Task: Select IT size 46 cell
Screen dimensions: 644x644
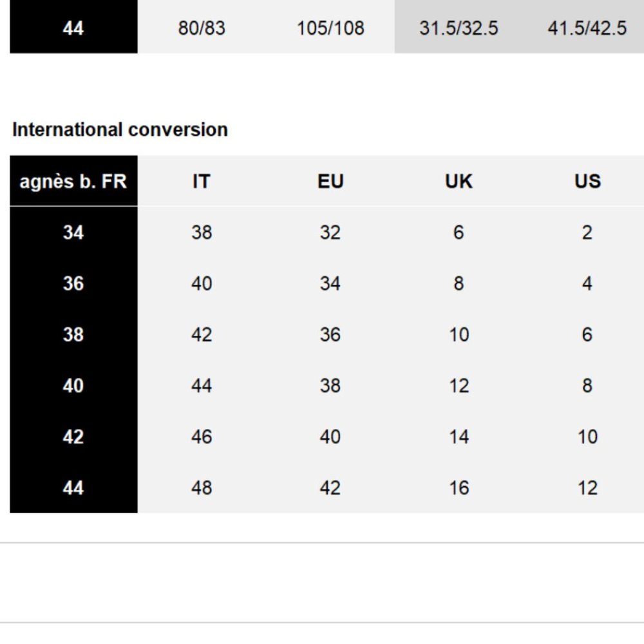Action: pos(202,437)
